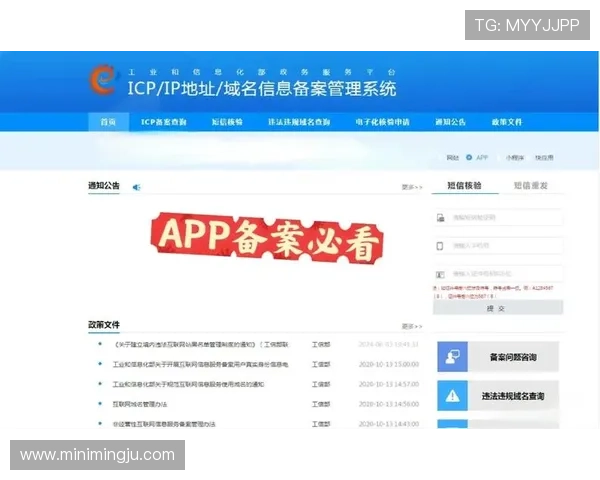Click the warning triangle icon of 违法违规域名查询 card

pyautogui.click(x=452, y=395)
